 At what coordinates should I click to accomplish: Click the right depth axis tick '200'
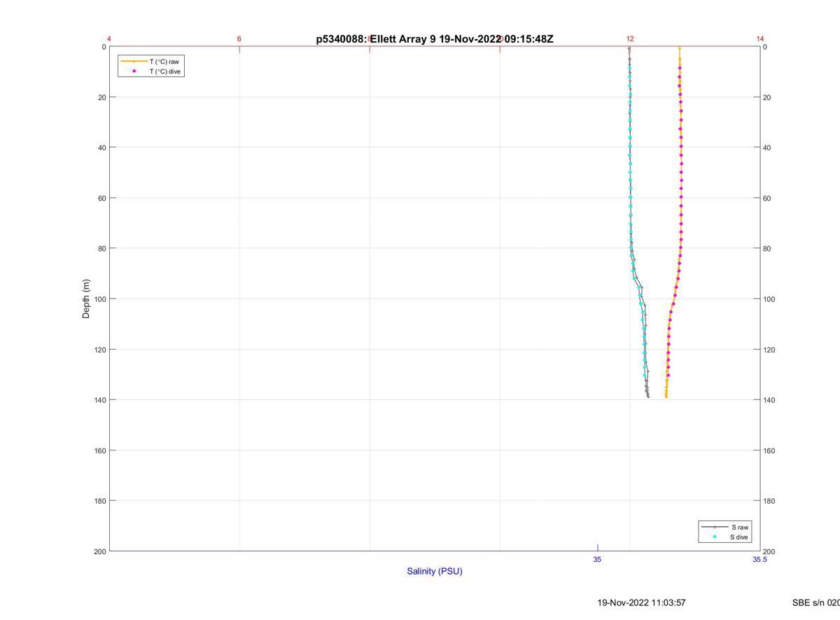[x=769, y=551]
